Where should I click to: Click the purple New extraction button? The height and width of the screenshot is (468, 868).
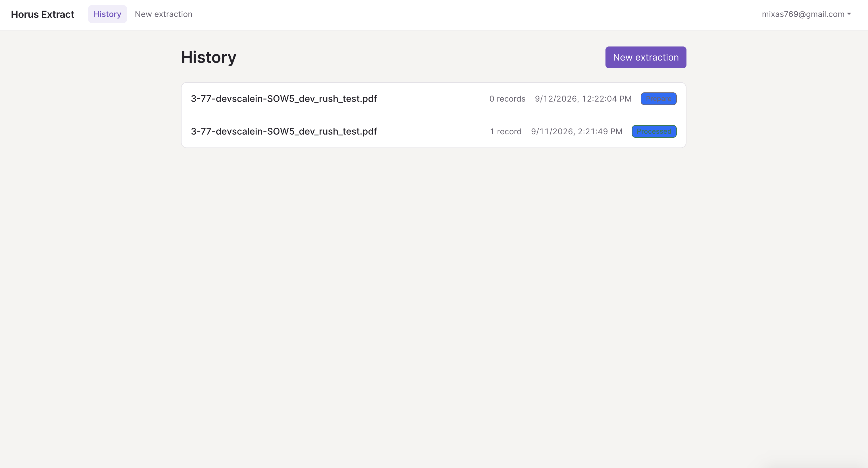[x=646, y=57]
